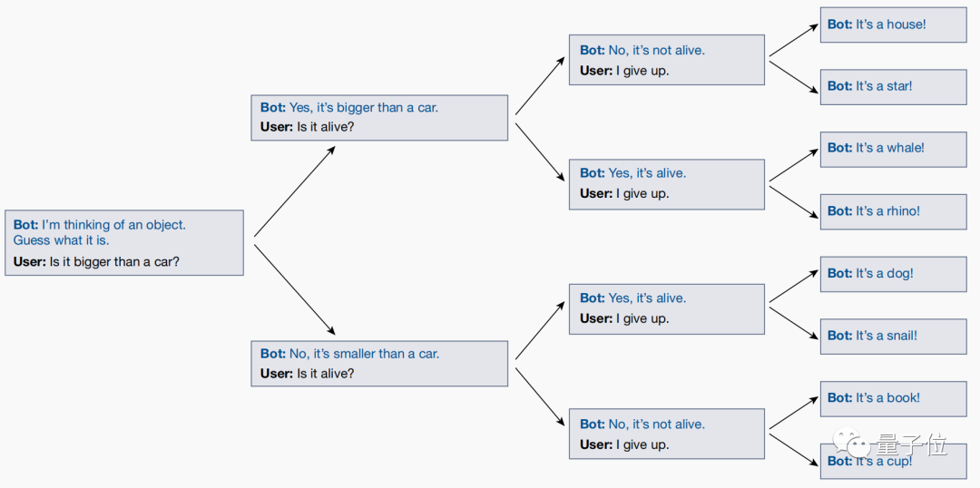
Task: Click the "Yes, it's alive" box leading to dog and snail
Action: click(666, 308)
